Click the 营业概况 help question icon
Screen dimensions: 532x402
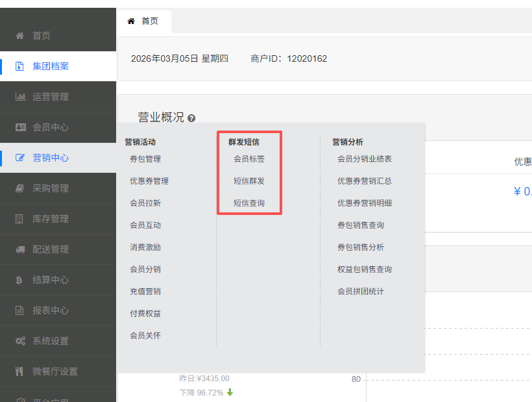pyautogui.click(x=191, y=118)
